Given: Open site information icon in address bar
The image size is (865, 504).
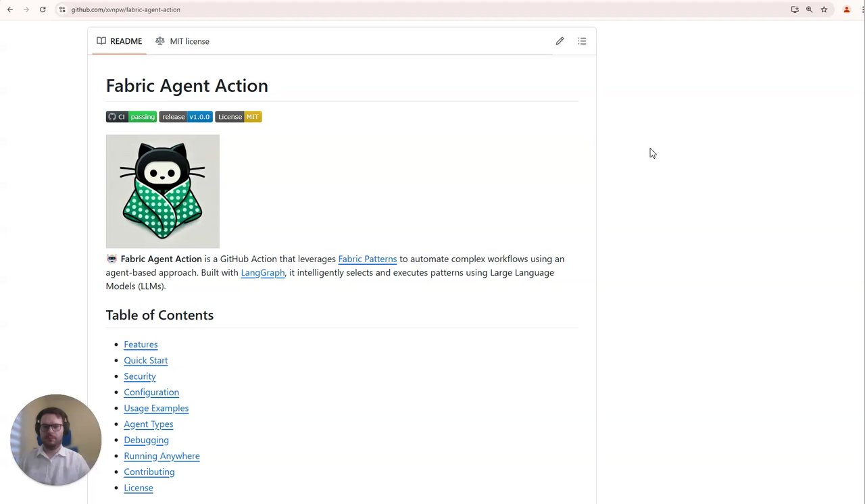Looking at the screenshot, I should [x=62, y=9].
